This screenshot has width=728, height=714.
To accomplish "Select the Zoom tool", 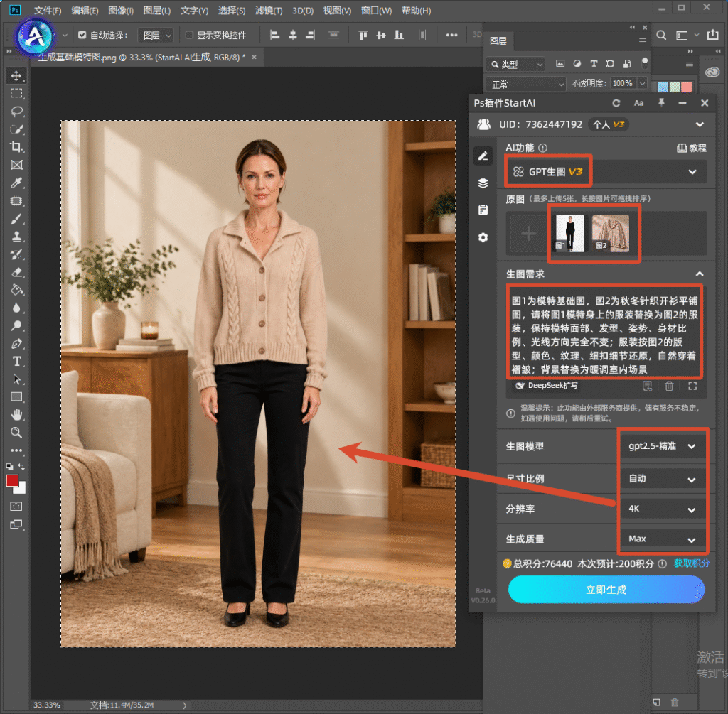I will coord(16,433).
